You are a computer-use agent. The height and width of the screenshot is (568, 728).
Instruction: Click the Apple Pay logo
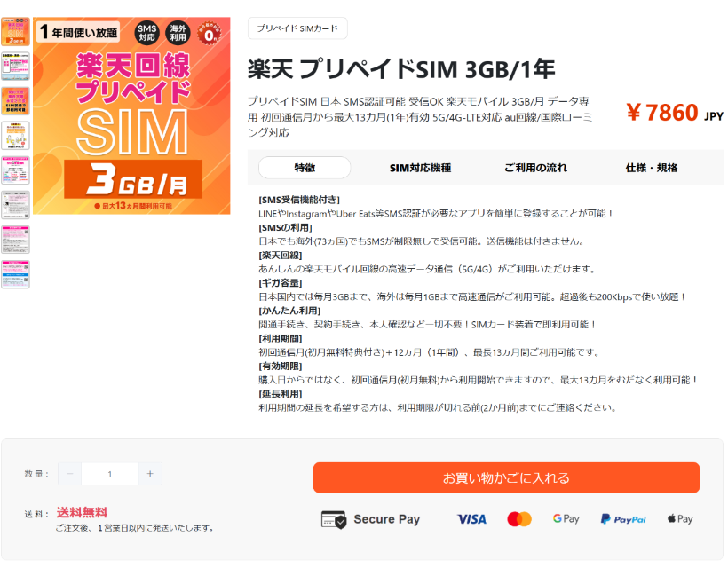coord(680,519)
